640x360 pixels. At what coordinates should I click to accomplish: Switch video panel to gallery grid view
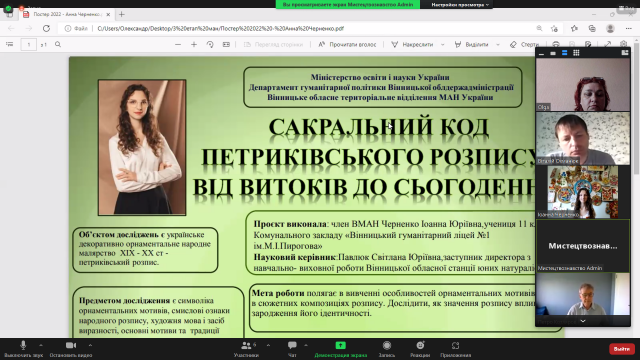[576, 53]
